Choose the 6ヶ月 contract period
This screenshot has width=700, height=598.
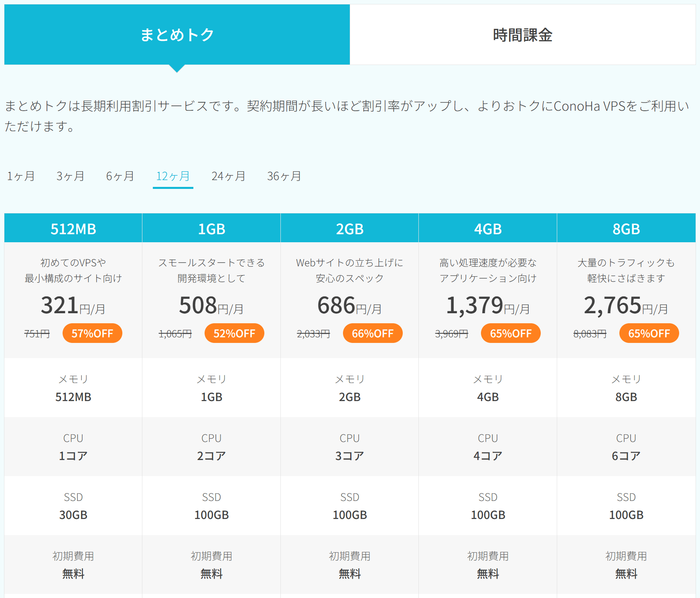click(x=120, y=176)
